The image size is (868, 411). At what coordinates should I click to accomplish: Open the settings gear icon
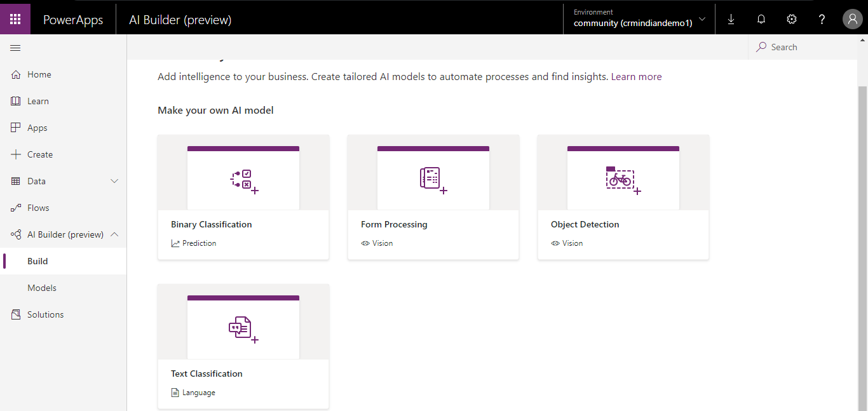tap(792, 20)
